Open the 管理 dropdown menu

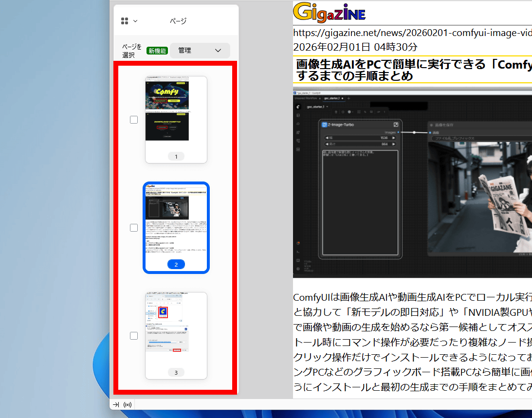pyautogui.click(x=200, y=51)
